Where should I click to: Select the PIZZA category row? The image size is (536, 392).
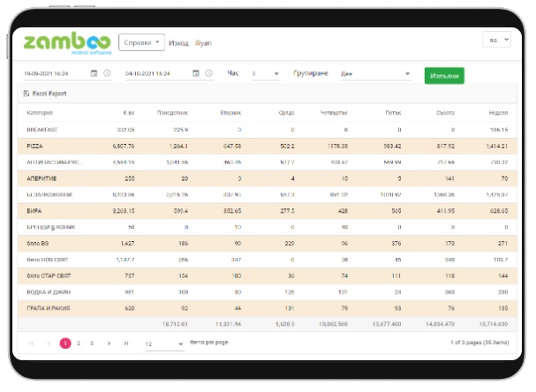(x=267, y=147)
